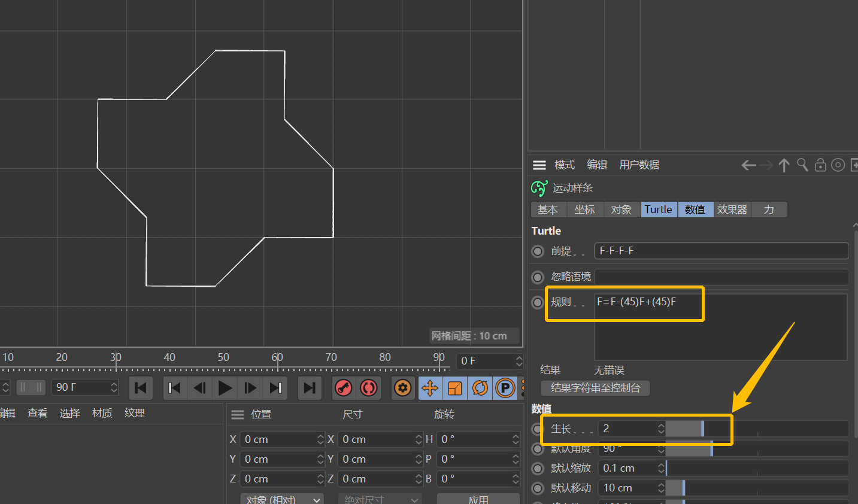Viewport: 858px width, 504px height.
Task: Click the 结果字符串至控制台 button
Action: coord(595,388)
